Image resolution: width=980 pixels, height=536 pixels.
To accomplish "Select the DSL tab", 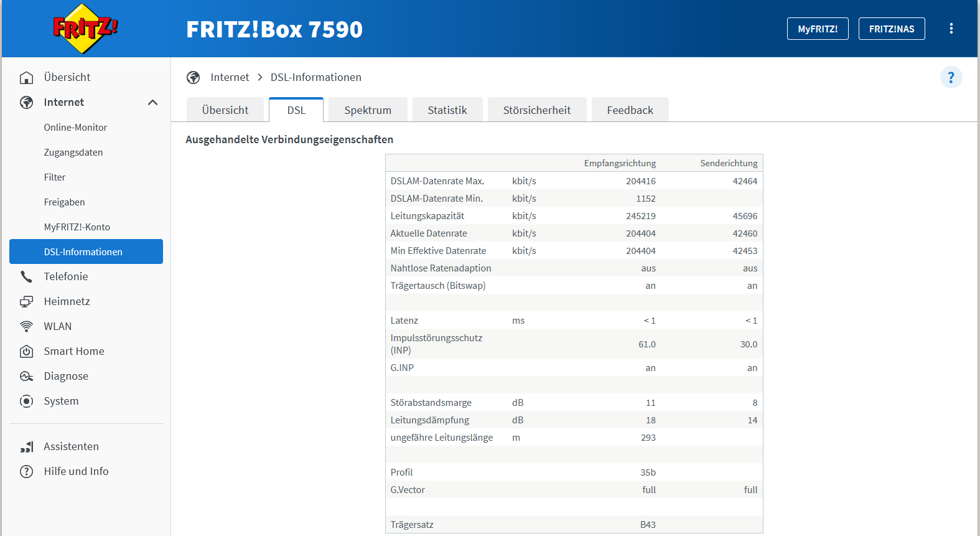I will tap(296, 110).
